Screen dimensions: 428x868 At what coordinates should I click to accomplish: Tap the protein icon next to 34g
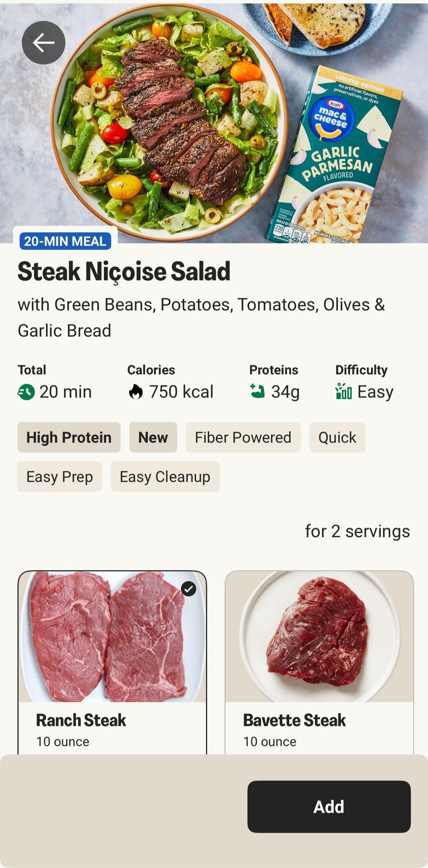click(x=257, y=391)
